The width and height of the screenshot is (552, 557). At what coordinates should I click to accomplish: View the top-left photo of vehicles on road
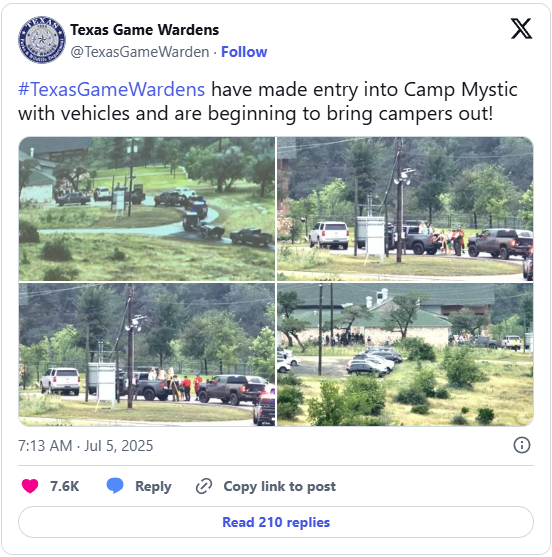pyautogui.click(x=147, y=209)
